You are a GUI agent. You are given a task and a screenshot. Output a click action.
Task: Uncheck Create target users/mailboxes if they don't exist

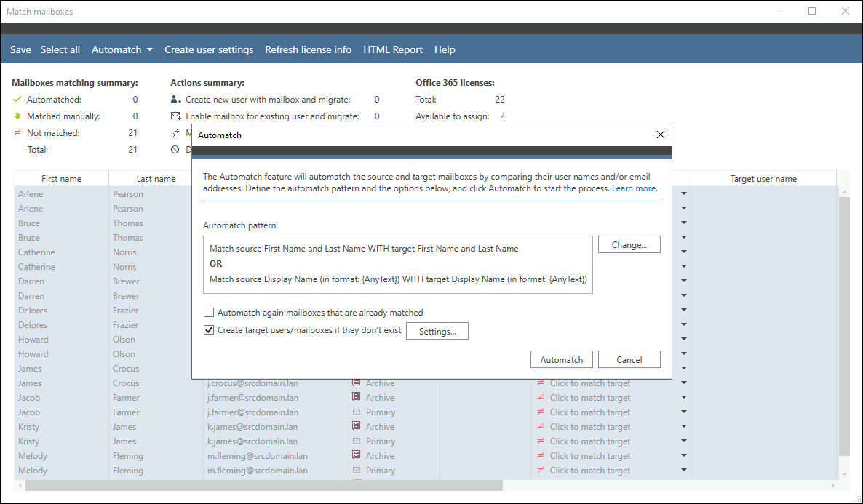(x=210, y=330)
